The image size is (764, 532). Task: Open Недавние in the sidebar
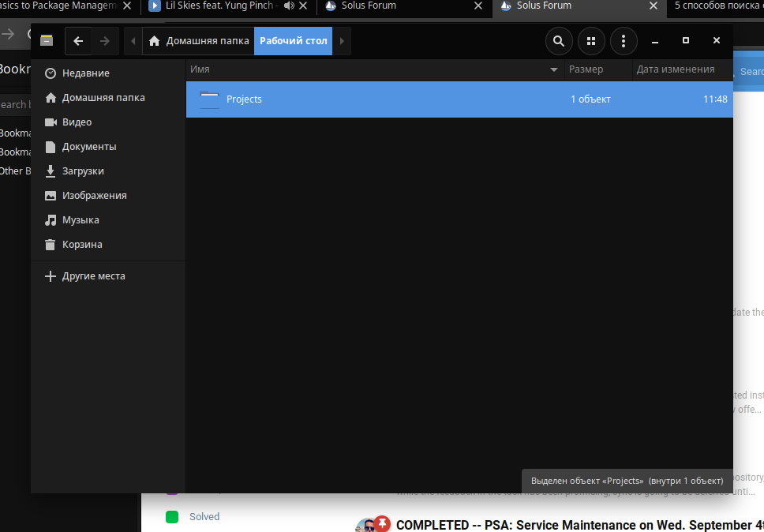[x=85, y=73]
